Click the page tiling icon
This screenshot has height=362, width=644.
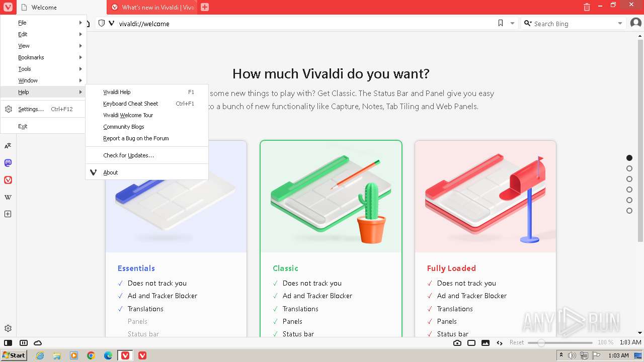point(471,343)
